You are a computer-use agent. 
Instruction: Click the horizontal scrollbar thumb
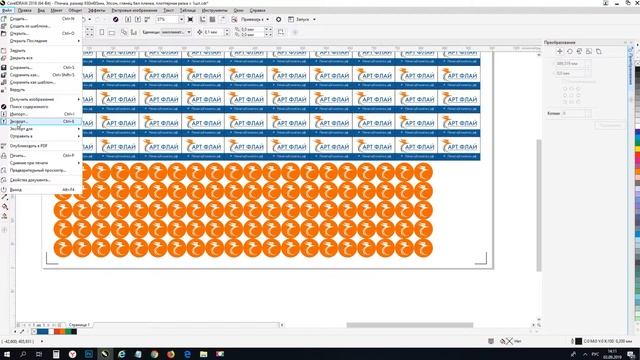(410, 325)
